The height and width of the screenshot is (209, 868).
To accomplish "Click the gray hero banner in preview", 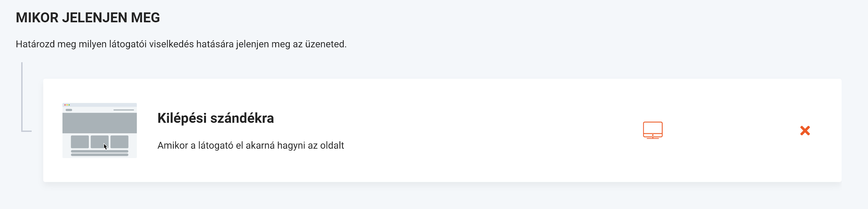I will coord(99,123).
